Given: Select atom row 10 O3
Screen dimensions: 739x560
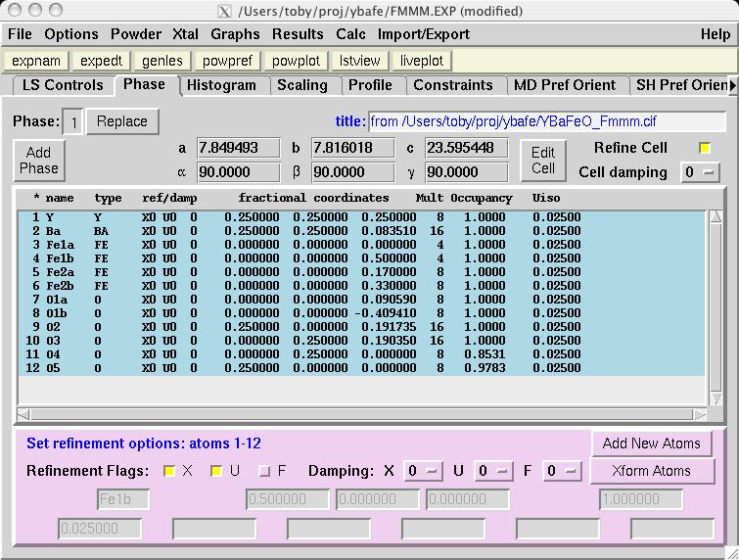Looking at the screenshot, I should tap(361, 341).
